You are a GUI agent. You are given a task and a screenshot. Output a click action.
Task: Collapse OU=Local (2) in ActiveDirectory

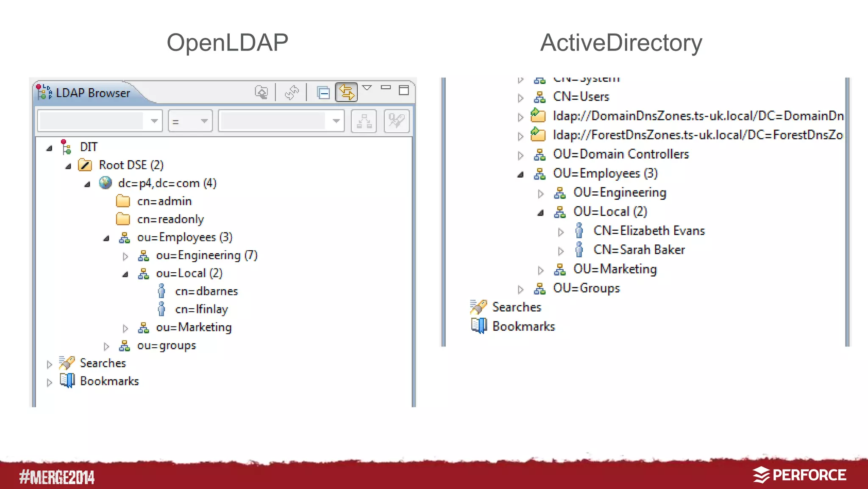pyautogui.click(x=540, y=213)
